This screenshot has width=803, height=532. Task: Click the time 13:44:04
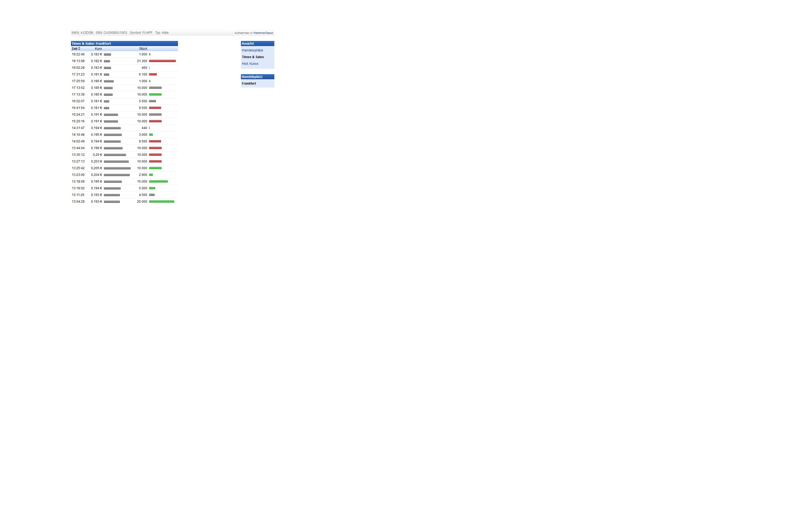[78, 148]
